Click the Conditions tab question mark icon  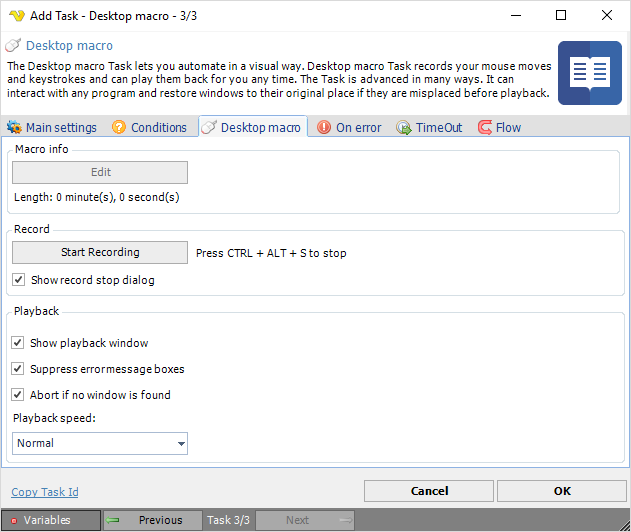119,128
